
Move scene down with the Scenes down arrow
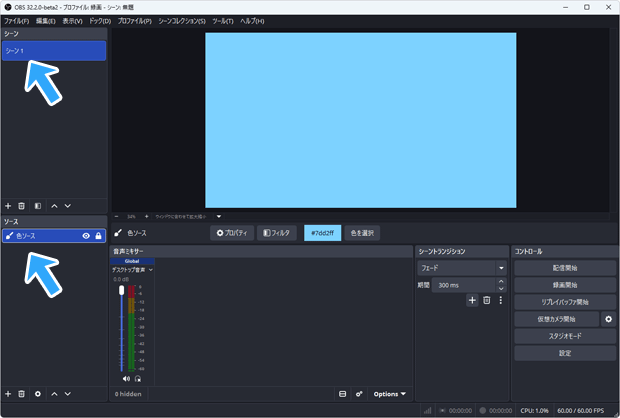[68, 206]
